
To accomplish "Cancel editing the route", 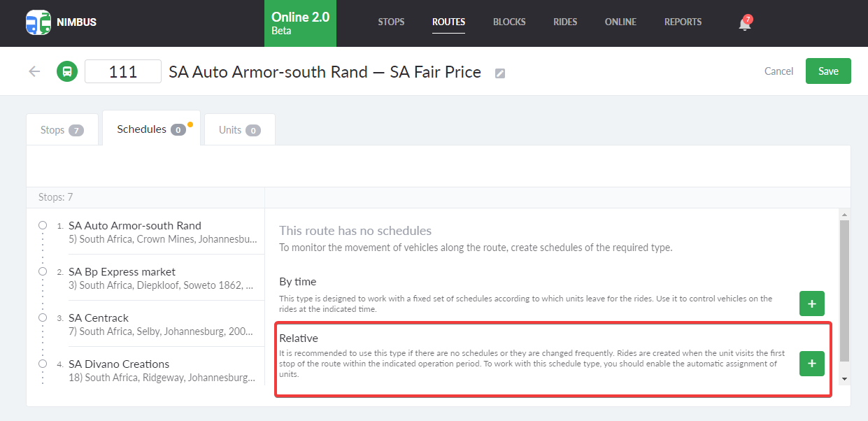I will point(778,71).
